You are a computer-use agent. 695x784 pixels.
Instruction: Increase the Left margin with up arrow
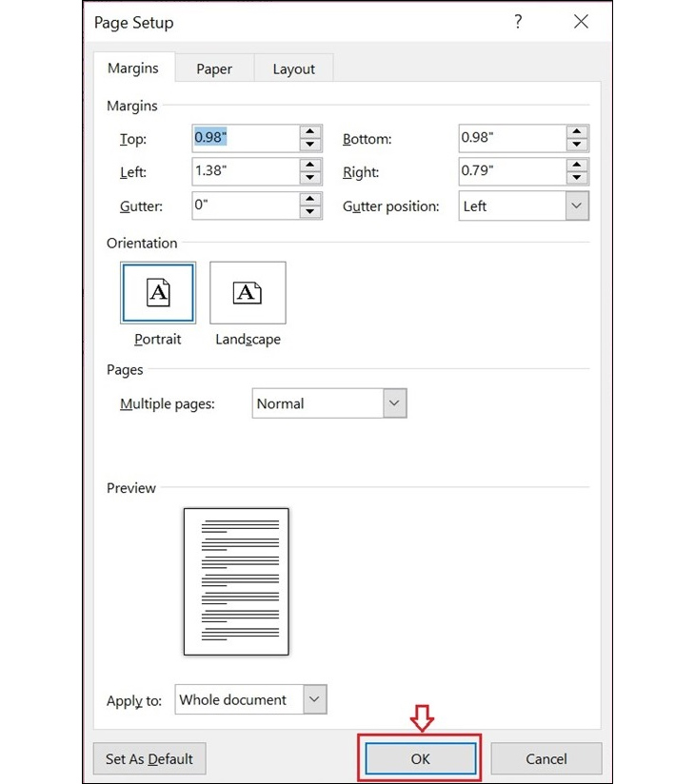coord(310,165)
